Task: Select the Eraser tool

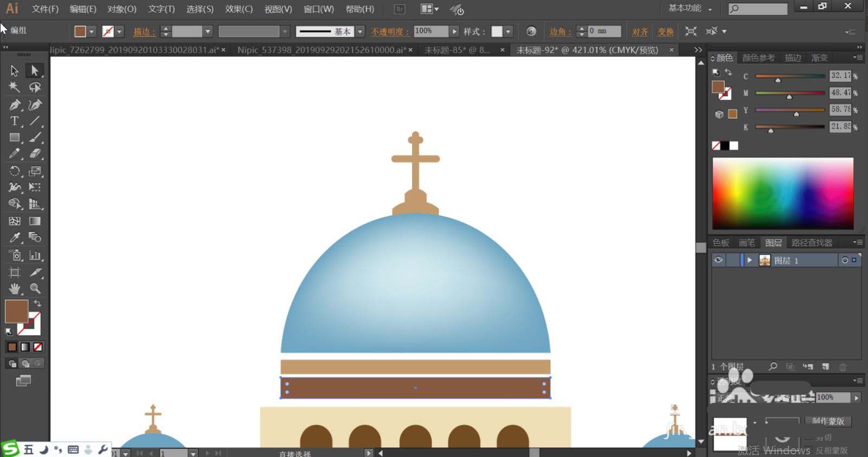Action: point(35,154)
